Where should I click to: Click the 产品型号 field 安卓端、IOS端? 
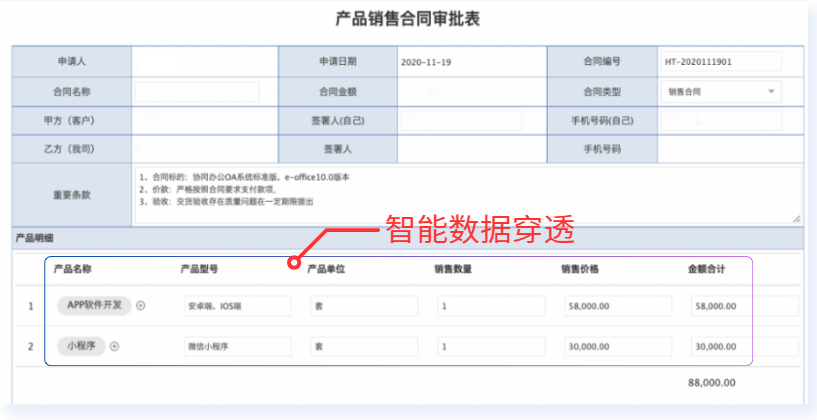point(238,306)
